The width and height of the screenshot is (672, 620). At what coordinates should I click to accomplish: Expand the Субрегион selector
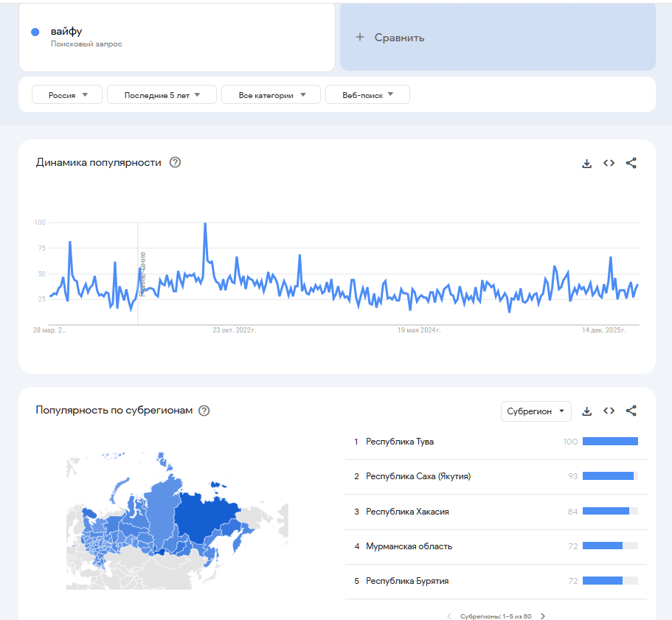pyautogui.click(x=536, y=411)
